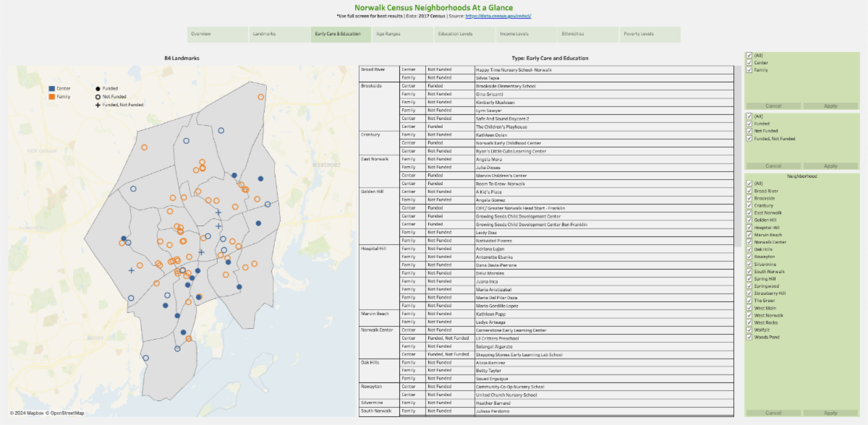Click the southernmost blue hollow marker on map
This screenshot has width=868, height=425.
[145, 358]
